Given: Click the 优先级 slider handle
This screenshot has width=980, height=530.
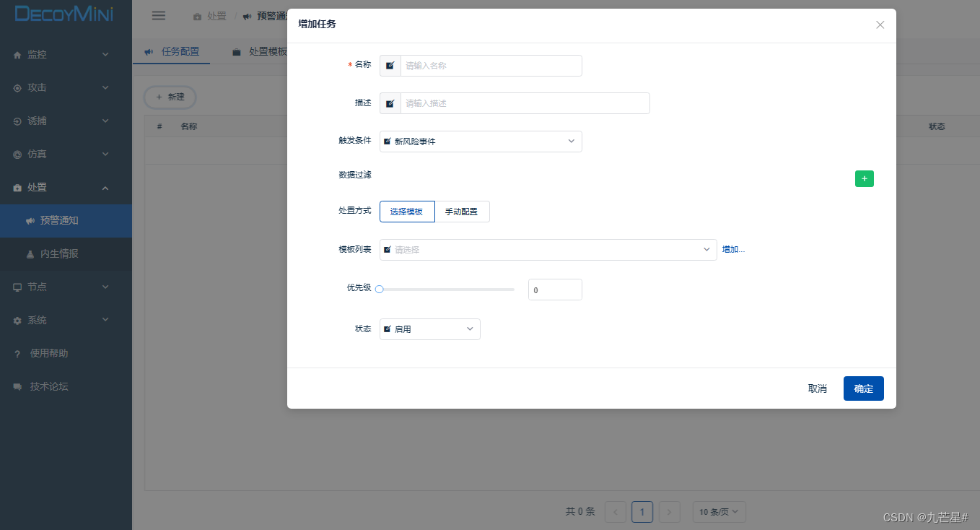Looking at the screenshot, I should click(379, 290).
